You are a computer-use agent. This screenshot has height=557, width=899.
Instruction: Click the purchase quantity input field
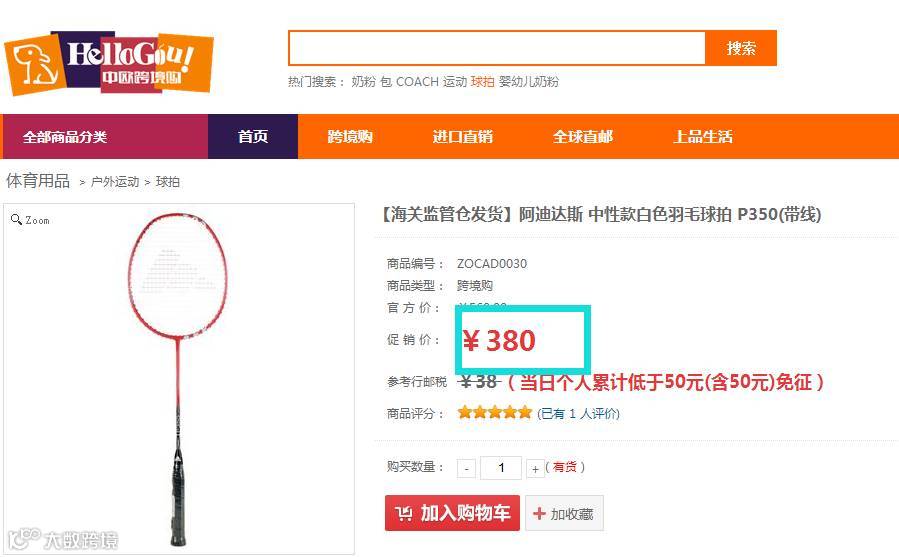click(501, 468)
